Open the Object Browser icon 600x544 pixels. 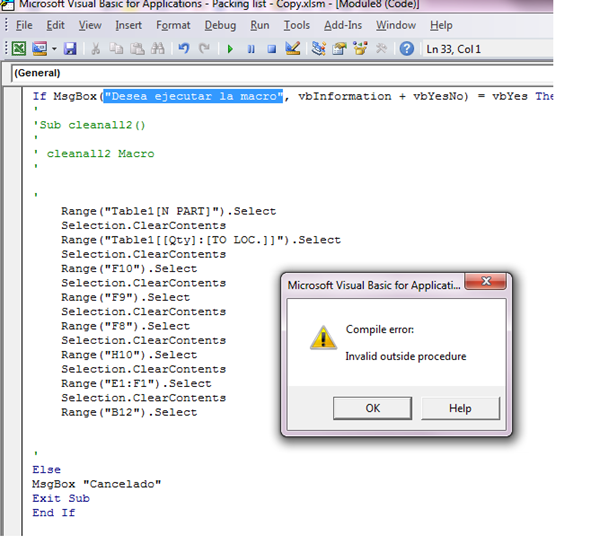[360, 49]
